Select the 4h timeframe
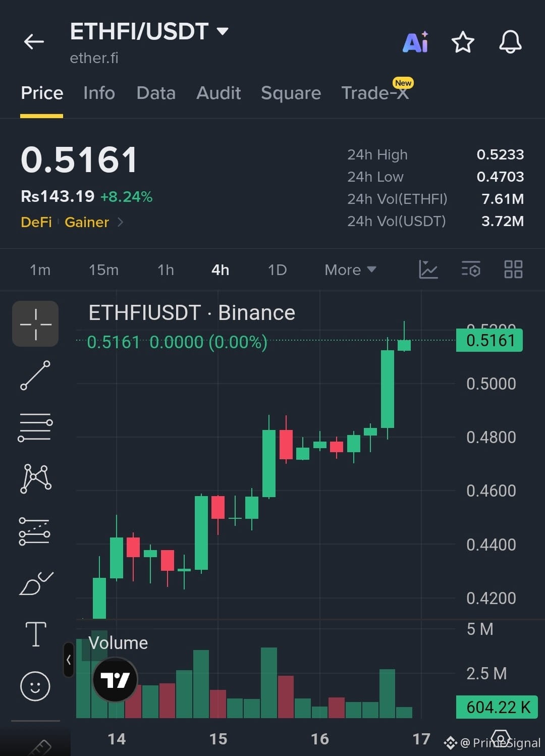545x756 pixels. (220, 270)
